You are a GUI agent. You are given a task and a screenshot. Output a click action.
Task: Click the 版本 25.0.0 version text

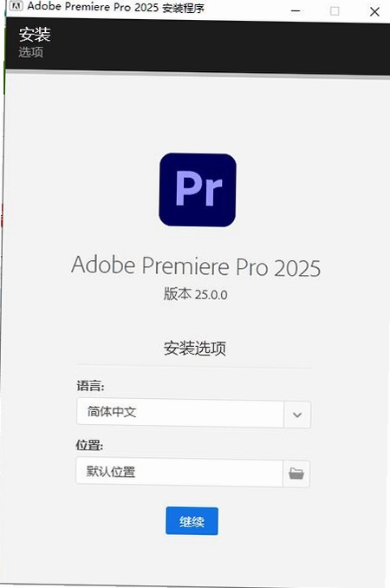[196, 294]
